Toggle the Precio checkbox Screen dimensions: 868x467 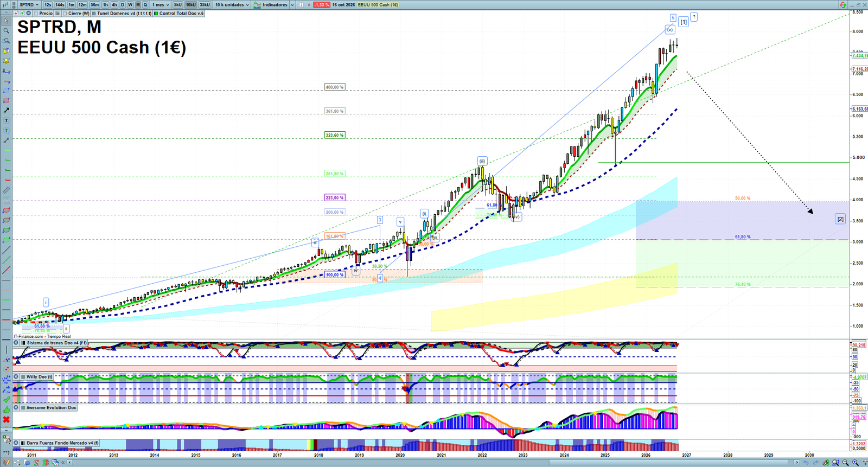[x=36, y=14]
